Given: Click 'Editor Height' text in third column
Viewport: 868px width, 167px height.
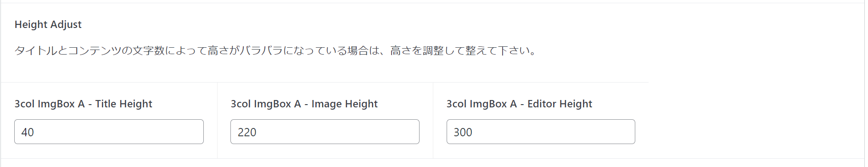Looking at the screenshot, I should click(x=560, y=104).
